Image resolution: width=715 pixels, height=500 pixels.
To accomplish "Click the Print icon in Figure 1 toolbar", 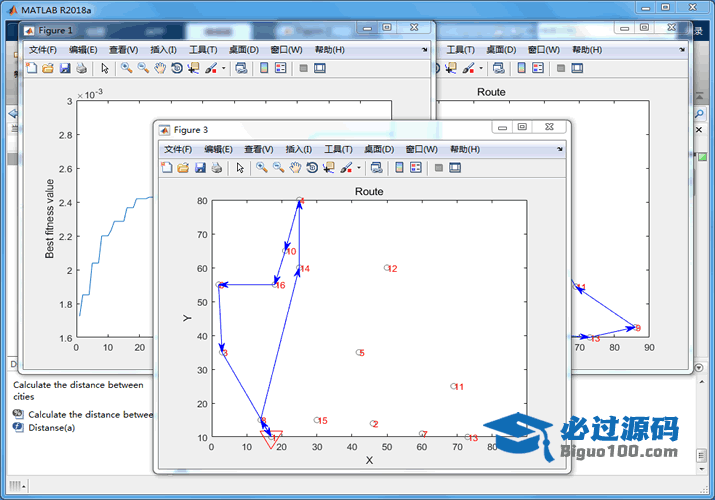I will click(81, 68).
